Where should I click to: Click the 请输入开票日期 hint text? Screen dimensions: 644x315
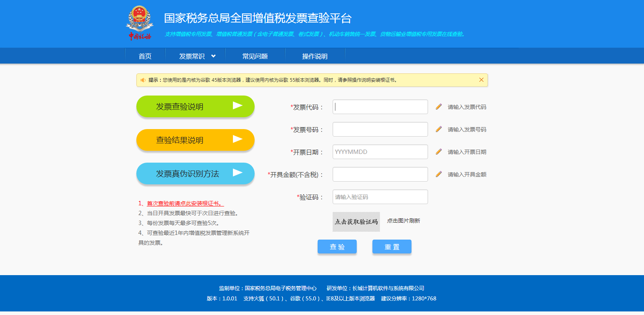pos(467,152)
